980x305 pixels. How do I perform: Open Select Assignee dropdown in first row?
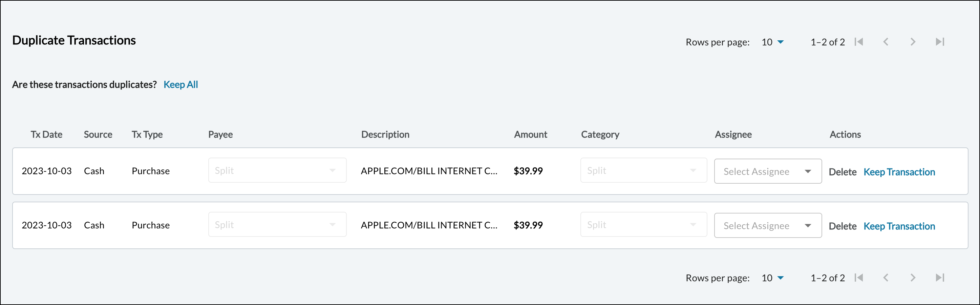(x=768, y=171)
